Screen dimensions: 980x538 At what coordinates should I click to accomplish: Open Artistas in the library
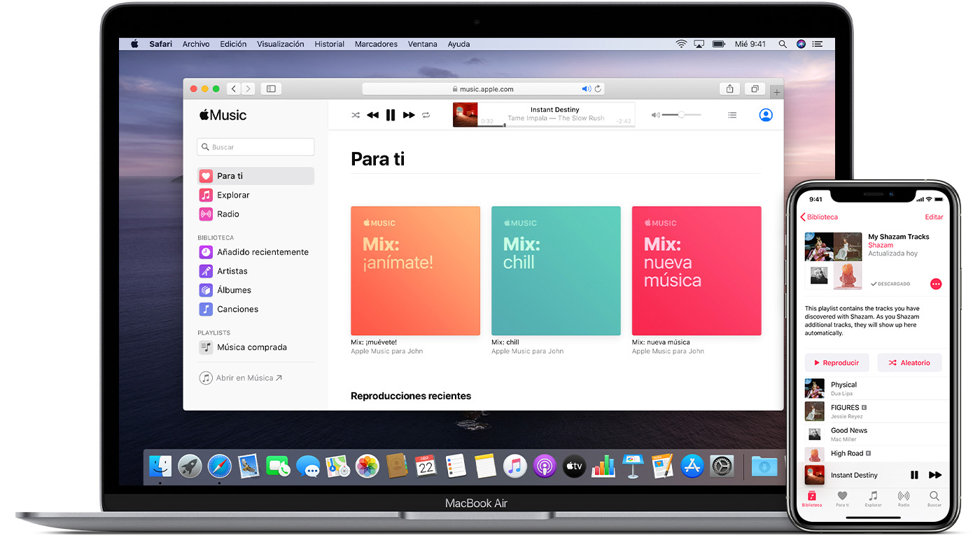[255, 270]
